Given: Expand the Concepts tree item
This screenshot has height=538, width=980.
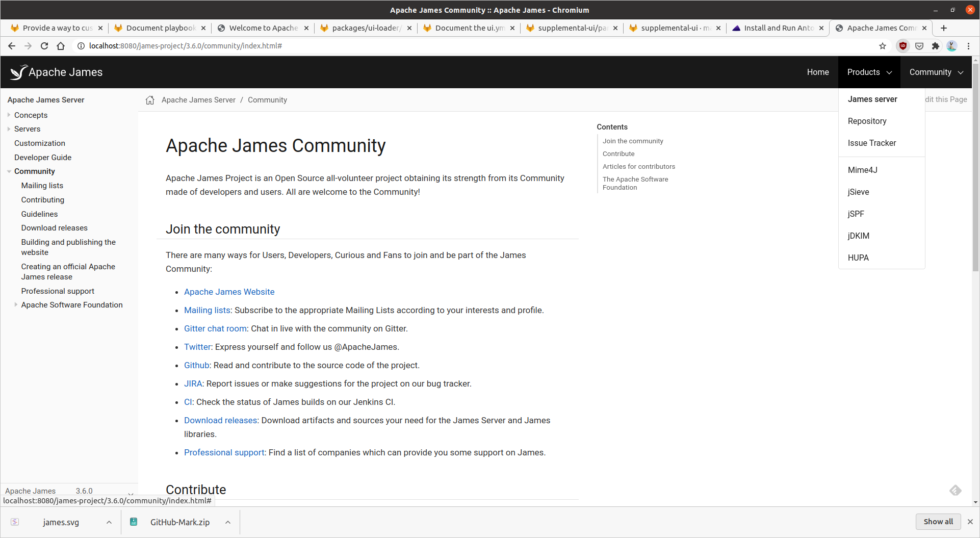Looking at the screenshot, I should click(x=9, y=115).
